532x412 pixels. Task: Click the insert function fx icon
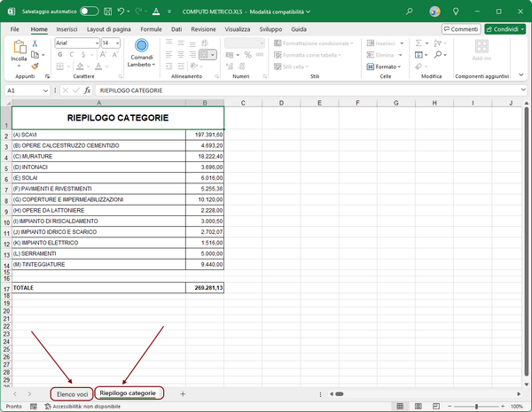[x=87, y=90]
